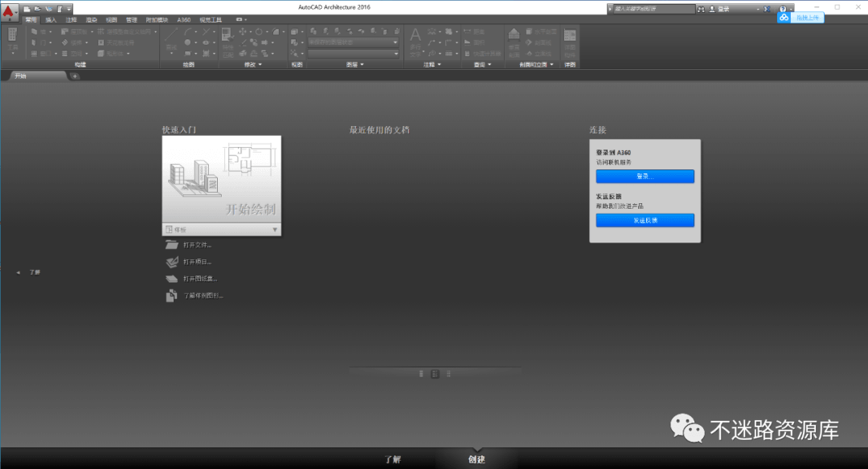This screenshot has height=469, width=868.
Task: Open the 样板 template dropdown
Action: point(222,230)
